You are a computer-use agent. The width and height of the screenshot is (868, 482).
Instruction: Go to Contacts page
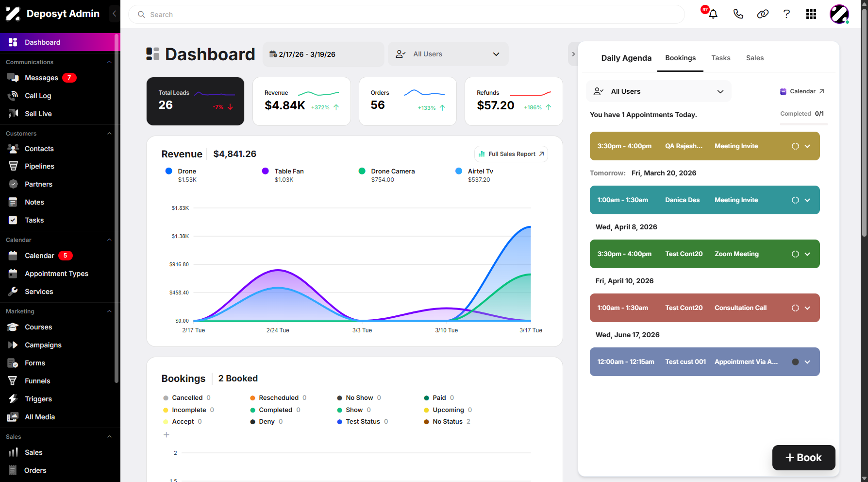pos(39,149)
